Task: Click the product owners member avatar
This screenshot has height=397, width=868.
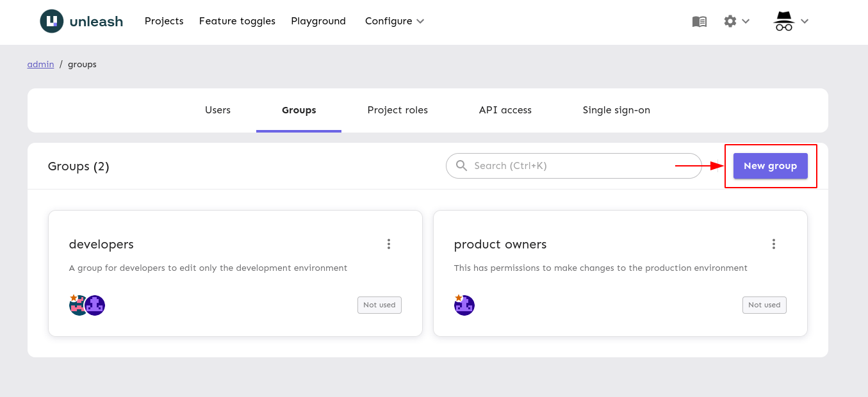Action: [464, 305]
